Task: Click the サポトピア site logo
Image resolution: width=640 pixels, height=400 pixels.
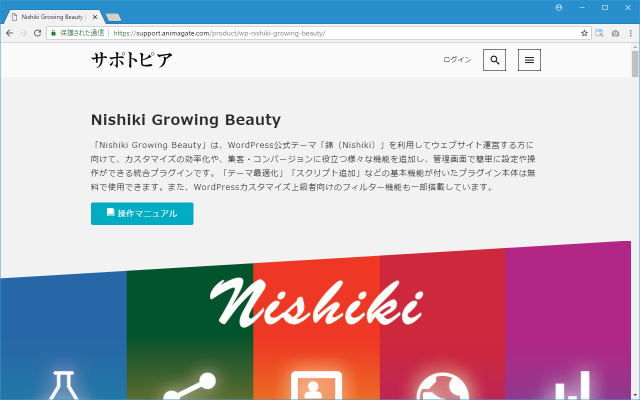Action: pyautogui.click(x=131, y=60)
